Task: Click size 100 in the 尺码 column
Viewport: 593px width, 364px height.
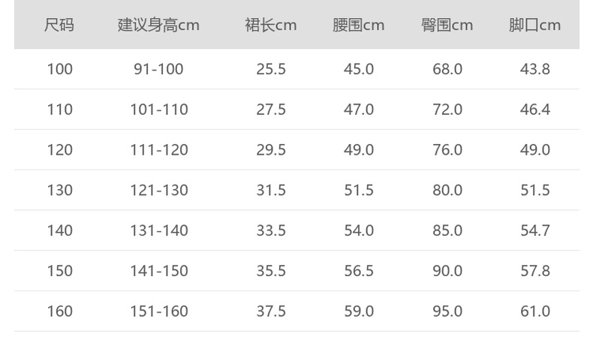Action: [x=59, y=69]
